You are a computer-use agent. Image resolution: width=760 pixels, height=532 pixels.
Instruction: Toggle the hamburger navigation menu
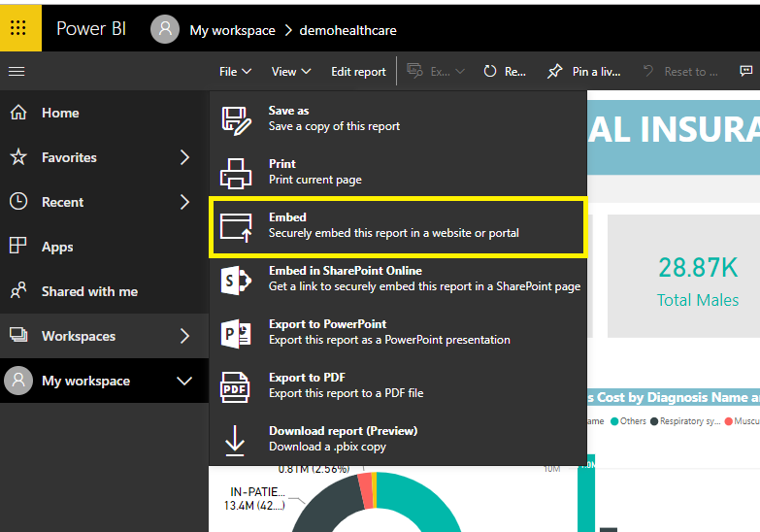[x=17, y=71]
